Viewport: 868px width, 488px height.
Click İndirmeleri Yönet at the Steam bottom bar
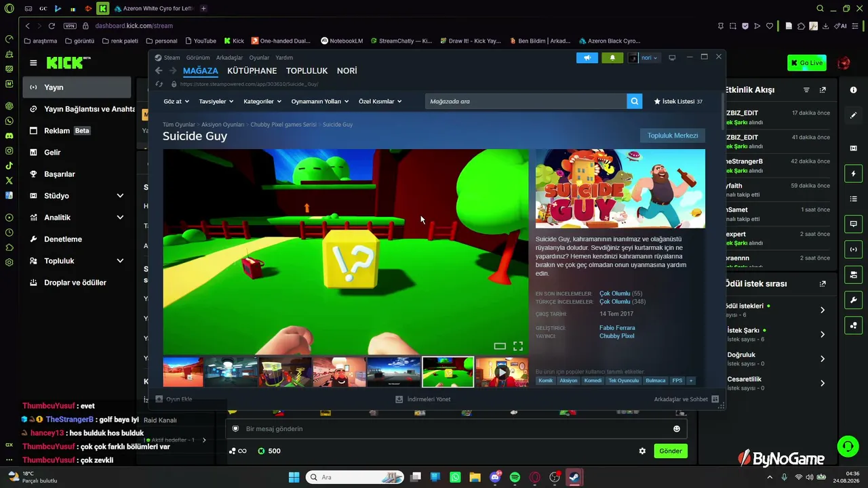pyautogui.click(x=423, y=399)
